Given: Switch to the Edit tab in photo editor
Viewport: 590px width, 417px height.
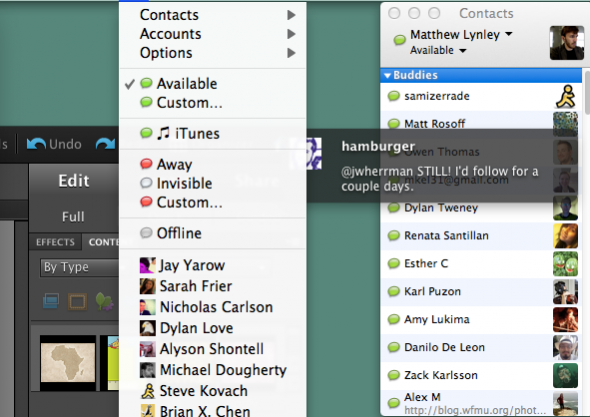Looking at the screenshot, I should tap(74, 181).
